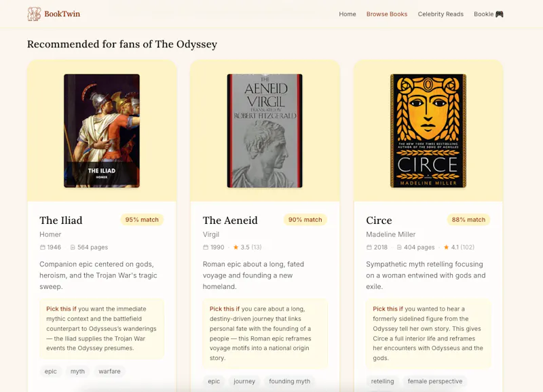Click the star rating icon beside 4.1
Screen dimensions: 543x392
[447, 248]
